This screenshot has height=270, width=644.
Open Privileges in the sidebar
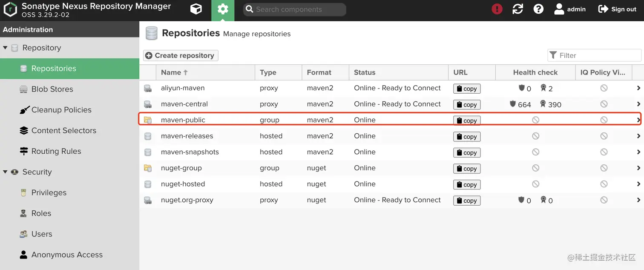point(69,193)
